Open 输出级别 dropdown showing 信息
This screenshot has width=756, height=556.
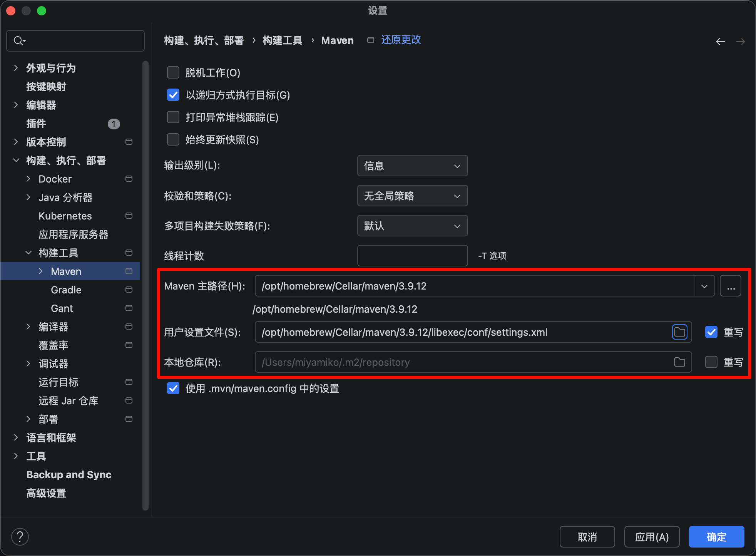point(412,166)
